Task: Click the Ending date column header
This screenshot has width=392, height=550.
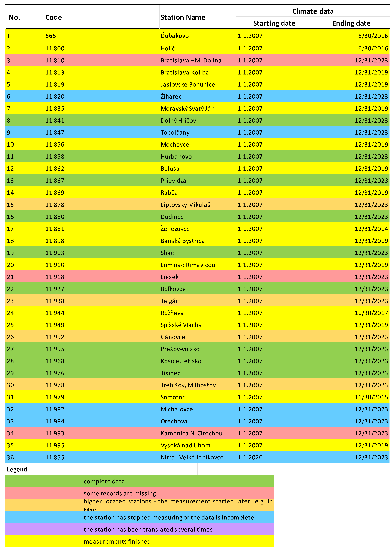Action: (351, 23)
